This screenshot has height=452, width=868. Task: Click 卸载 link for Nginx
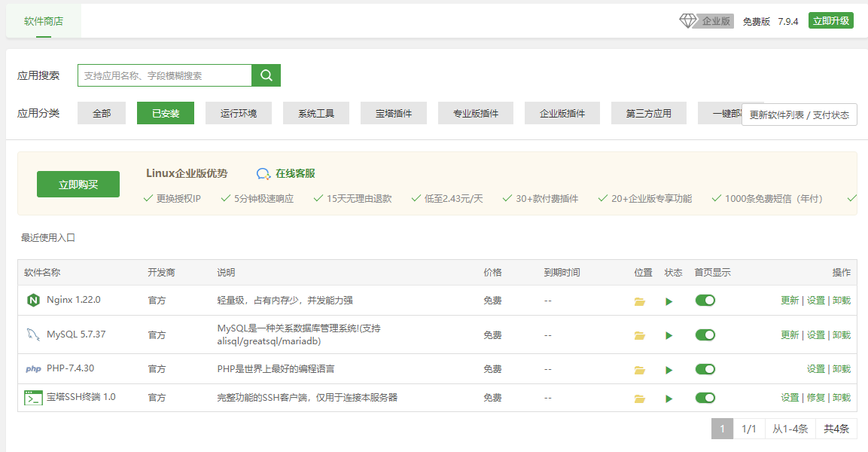point(842,301)
